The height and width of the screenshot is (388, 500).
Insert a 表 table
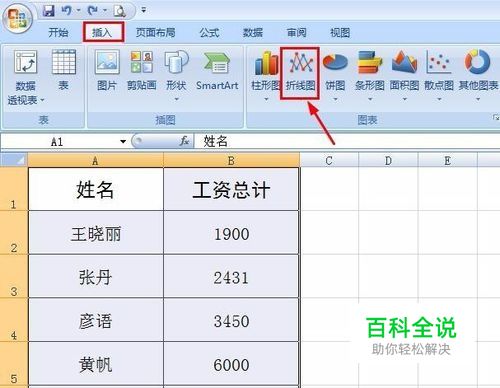pos(64,70)
